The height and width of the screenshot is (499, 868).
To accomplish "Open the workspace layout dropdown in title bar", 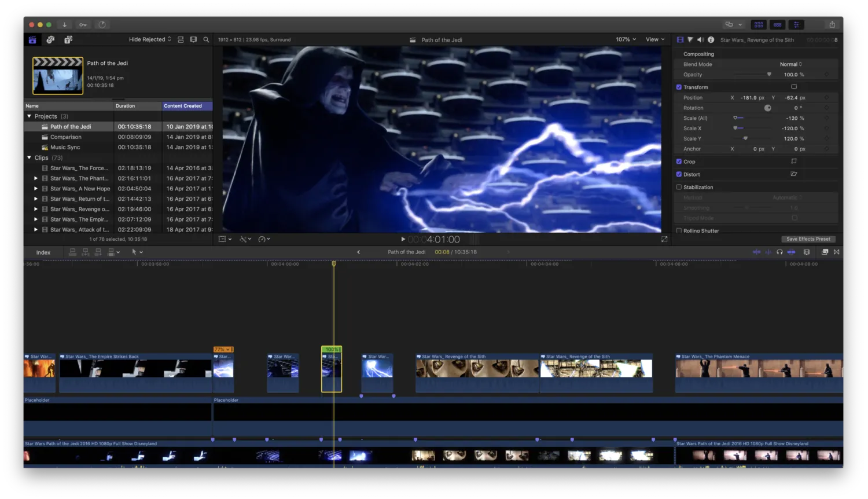I will click(733, 24).
